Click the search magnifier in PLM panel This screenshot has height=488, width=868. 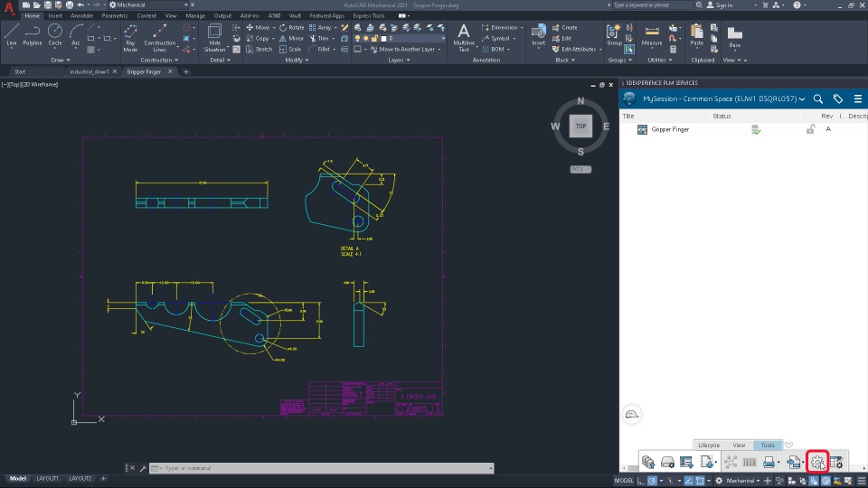[x=818, y=99]
